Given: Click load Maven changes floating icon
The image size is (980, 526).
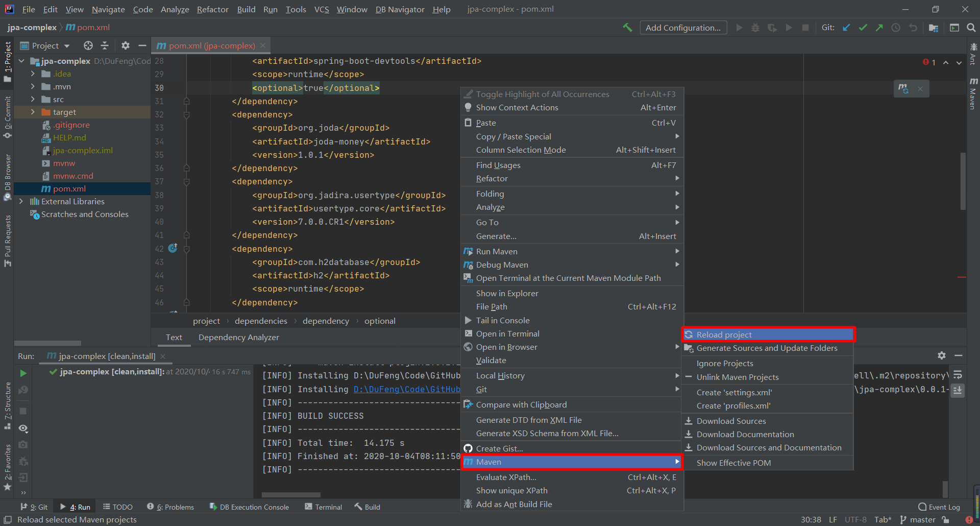Looking at the screenshot, I should tap(903, 88).
